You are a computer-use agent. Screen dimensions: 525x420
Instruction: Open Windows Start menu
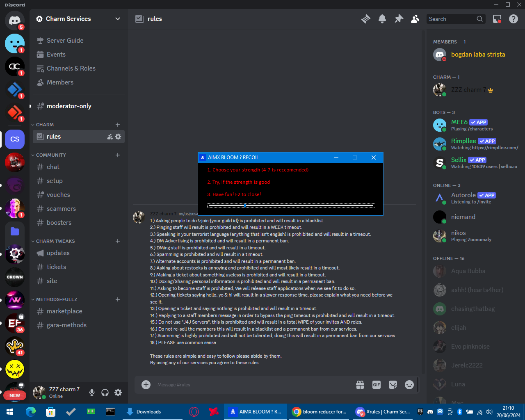(10, 412)
